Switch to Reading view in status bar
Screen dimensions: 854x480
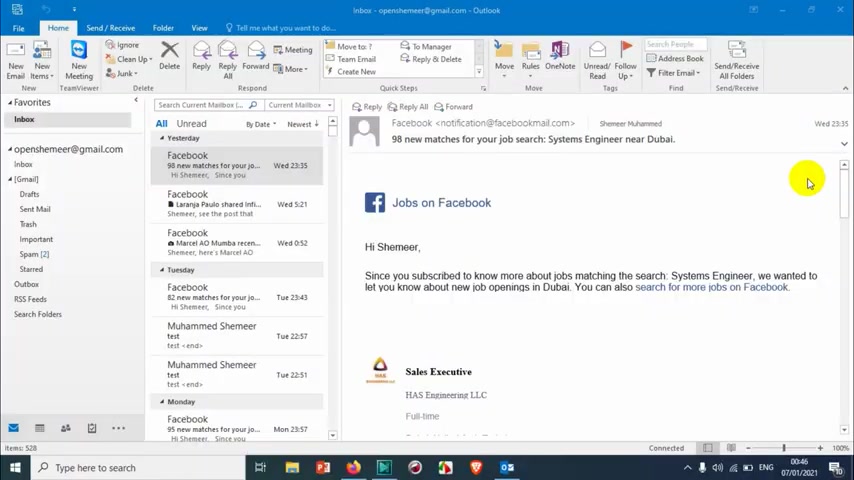pos(731,448)
